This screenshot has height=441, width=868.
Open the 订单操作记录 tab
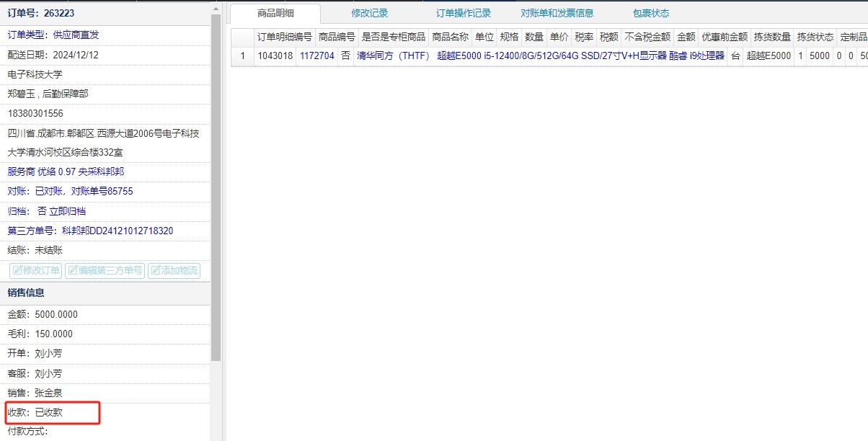(x=464, y=13)
